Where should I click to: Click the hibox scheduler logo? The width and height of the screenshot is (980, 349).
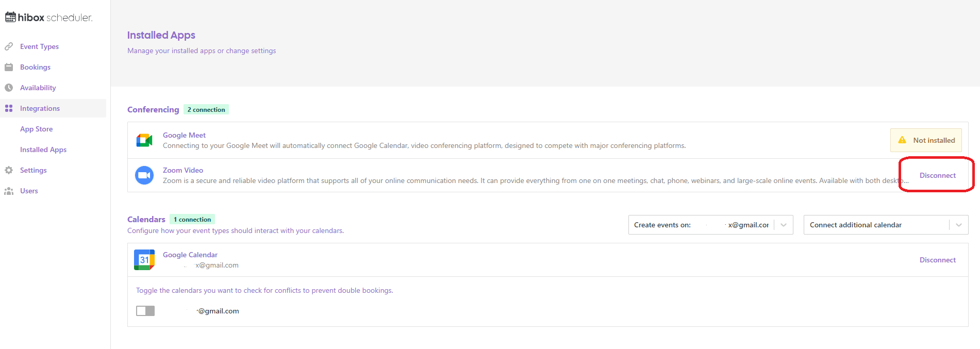(x=49, y=18)
